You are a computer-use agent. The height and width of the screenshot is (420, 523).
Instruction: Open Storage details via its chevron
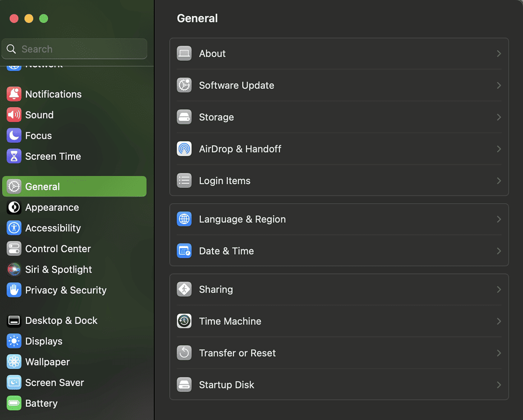(x=498, y=117)
